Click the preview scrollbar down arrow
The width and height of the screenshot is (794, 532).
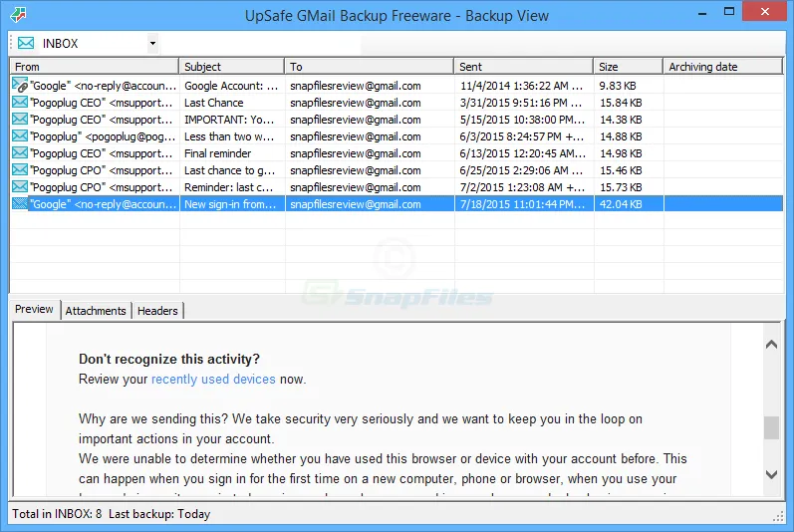pos(771,475)
